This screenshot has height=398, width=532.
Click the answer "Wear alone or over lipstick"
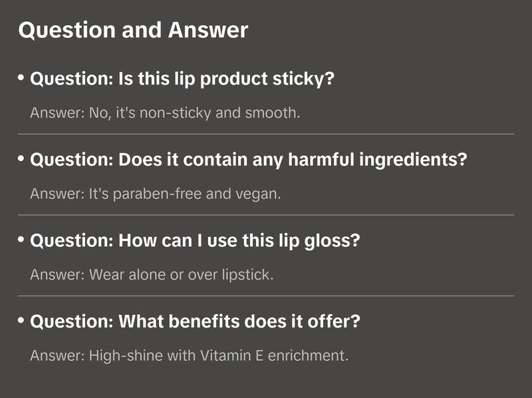pyautogui.click(x=152, y=274)
